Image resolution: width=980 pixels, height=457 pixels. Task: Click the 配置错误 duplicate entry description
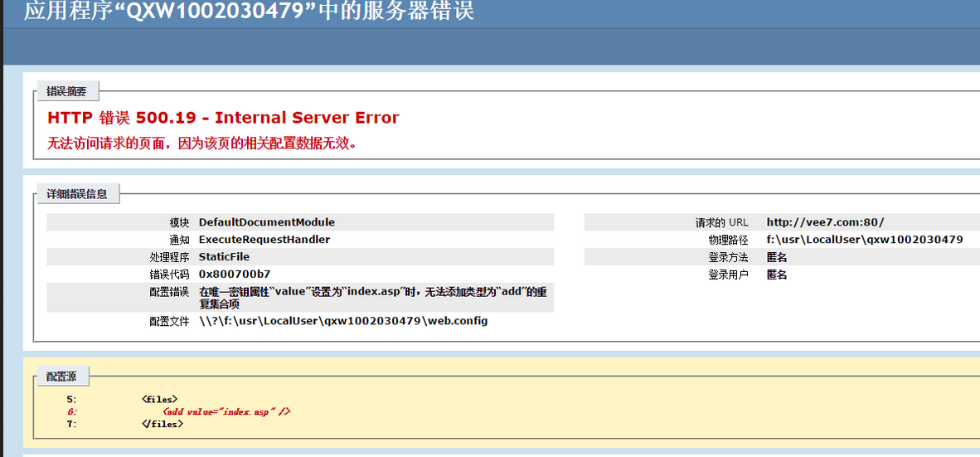click(373, 298)
